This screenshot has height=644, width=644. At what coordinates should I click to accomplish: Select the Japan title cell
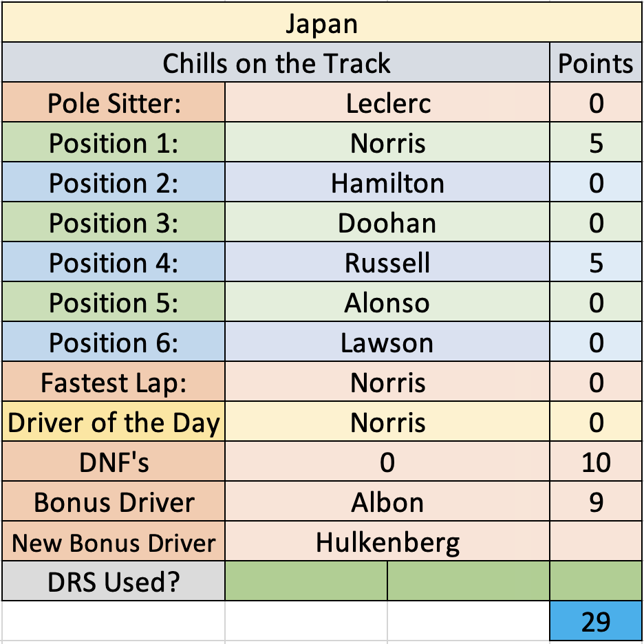322,23
